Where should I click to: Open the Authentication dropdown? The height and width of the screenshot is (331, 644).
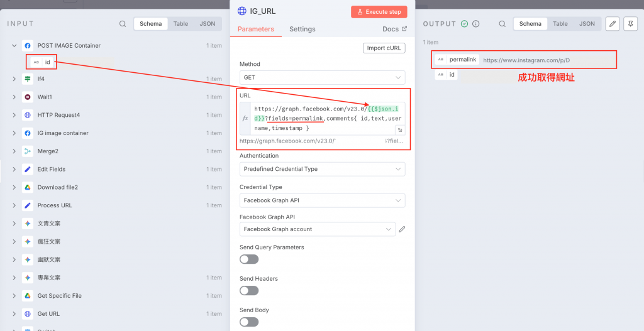point(322,169)
